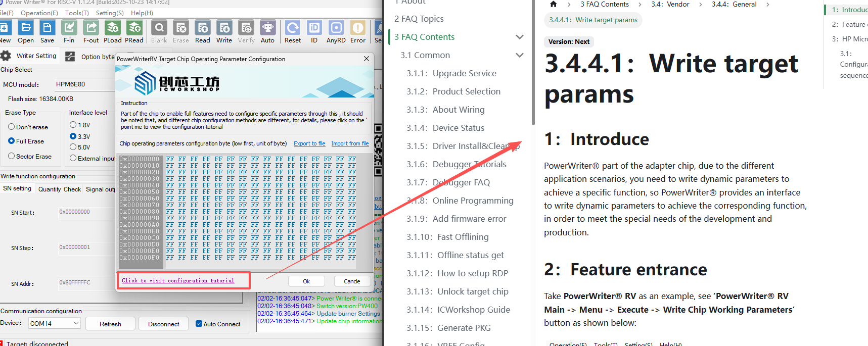The width and height of the screenshot is (868, 346).
Task: Click the home icon in breadcrumb
Action: click(x=553, y=5)
